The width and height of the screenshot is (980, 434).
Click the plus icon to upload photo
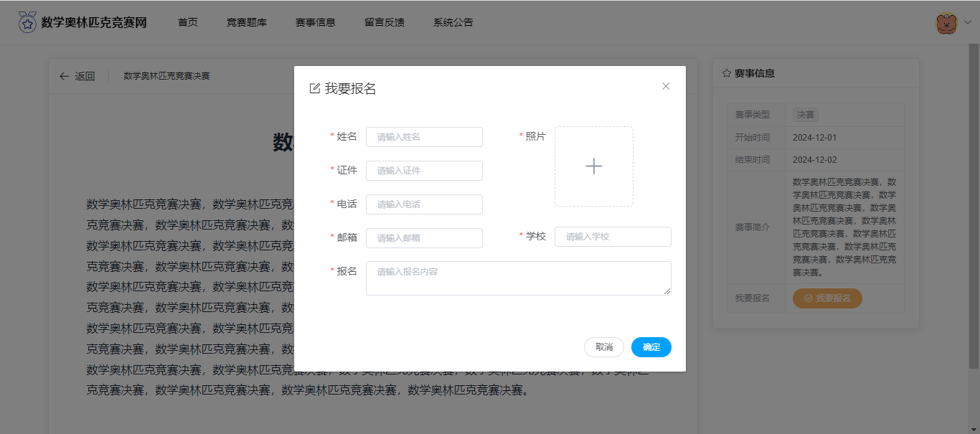tap(594, 166)
